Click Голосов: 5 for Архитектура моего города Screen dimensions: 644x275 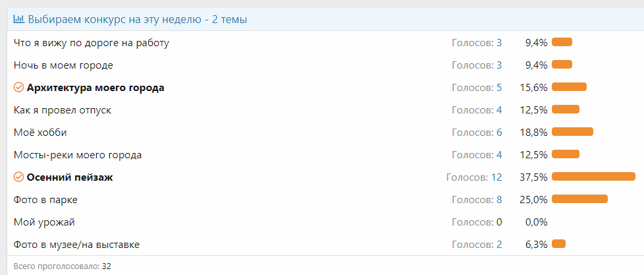click(x=477, y=88)
